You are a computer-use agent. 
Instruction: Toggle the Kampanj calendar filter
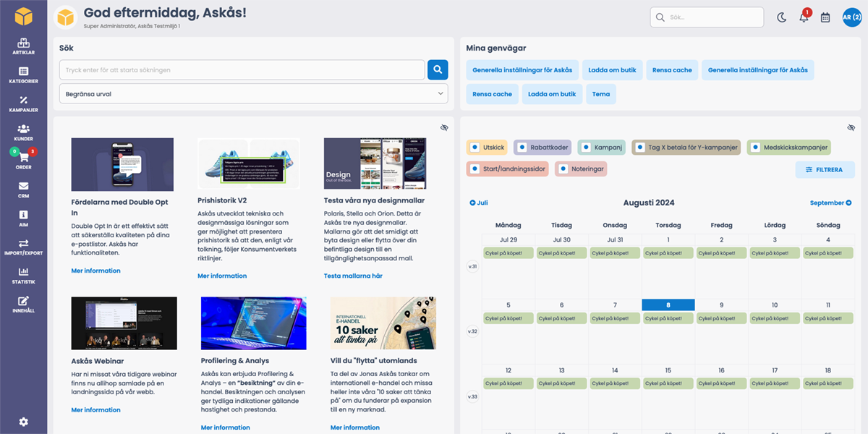[x=602, y=148]
